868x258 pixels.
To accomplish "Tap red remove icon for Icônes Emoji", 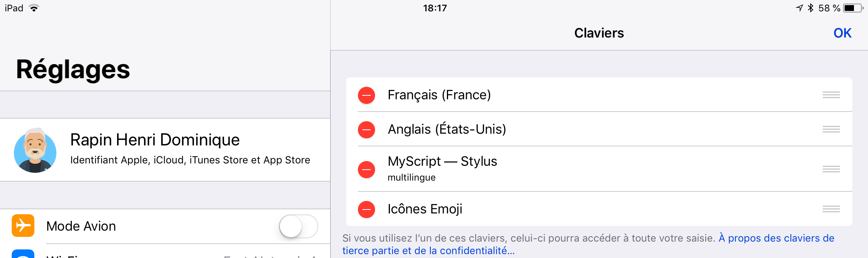I will (x=366, y=210).
